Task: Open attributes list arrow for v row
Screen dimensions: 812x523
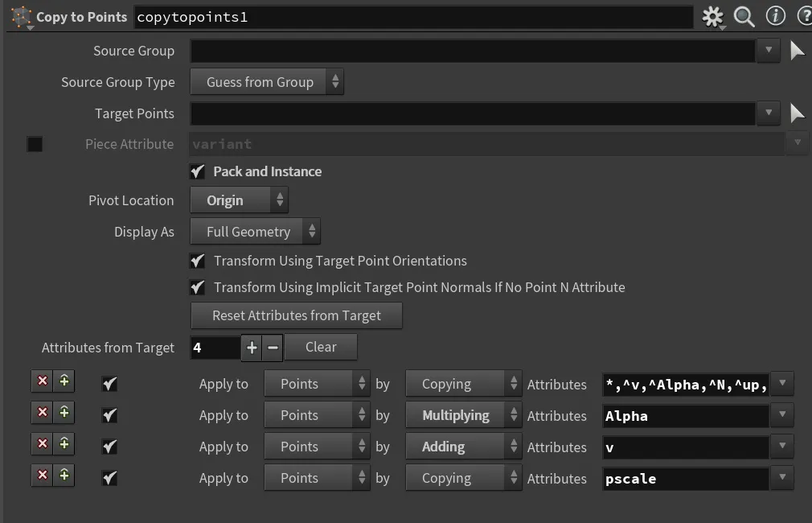Action: 782,447
